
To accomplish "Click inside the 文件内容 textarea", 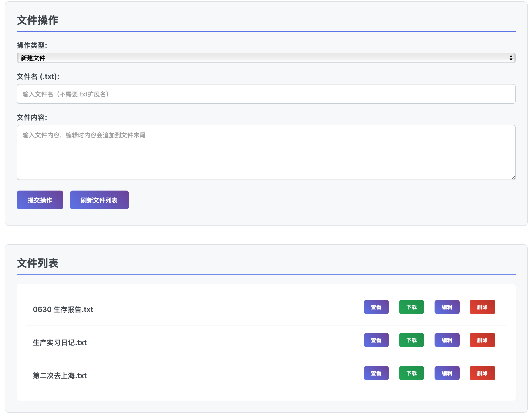I will point(266,152).
